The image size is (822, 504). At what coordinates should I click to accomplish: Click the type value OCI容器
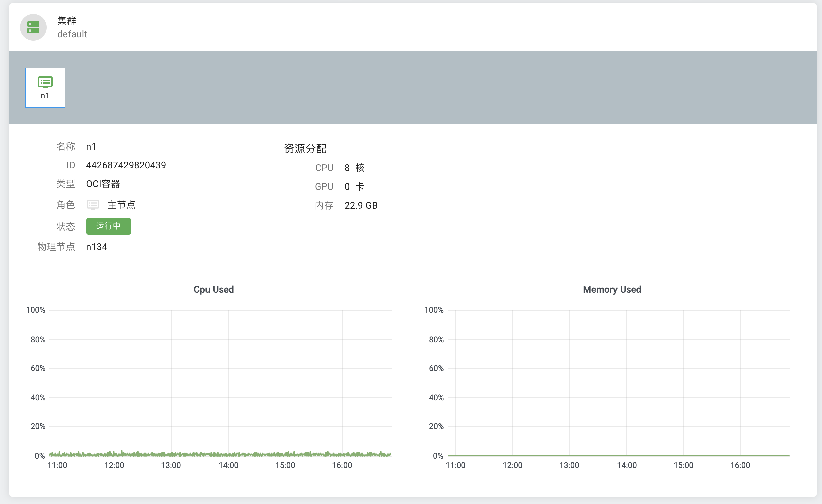click(x=103, y=184)
